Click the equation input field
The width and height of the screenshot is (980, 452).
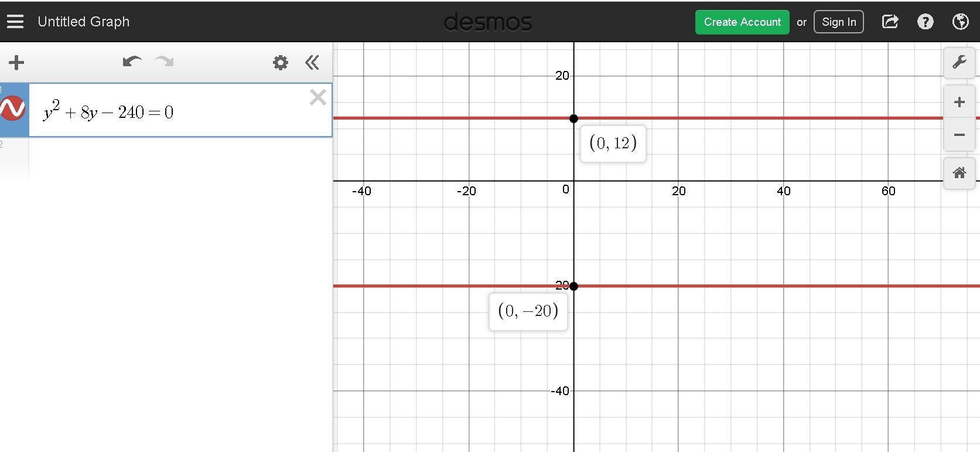(x=176, y=113)
